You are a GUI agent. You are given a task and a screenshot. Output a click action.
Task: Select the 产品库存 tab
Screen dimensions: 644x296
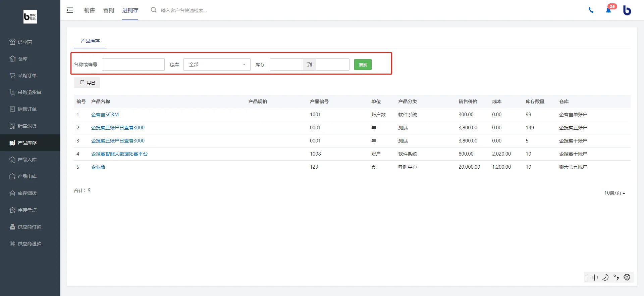click(90, 41)
